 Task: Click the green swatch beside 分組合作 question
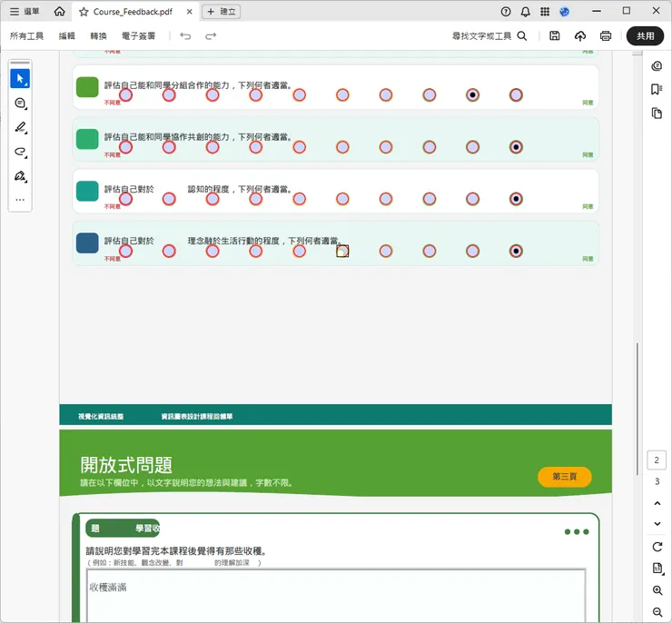click(x=87, y=87)
